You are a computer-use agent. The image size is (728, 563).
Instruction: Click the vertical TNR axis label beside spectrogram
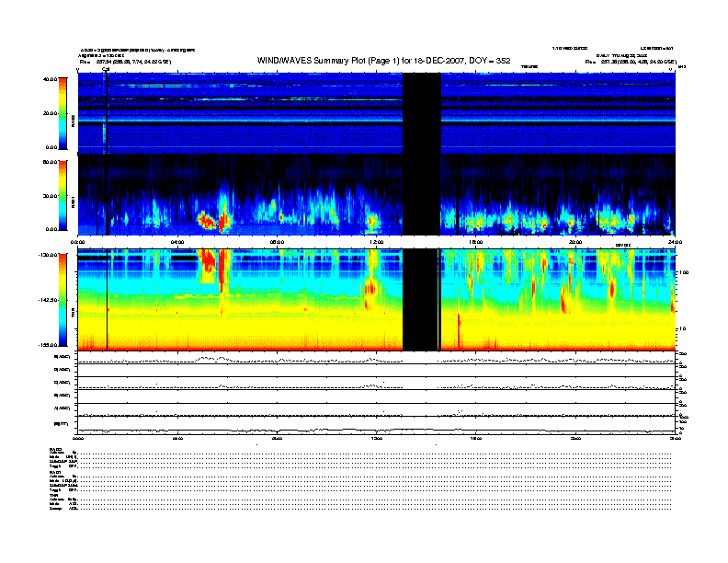click(x=73, y=315)
